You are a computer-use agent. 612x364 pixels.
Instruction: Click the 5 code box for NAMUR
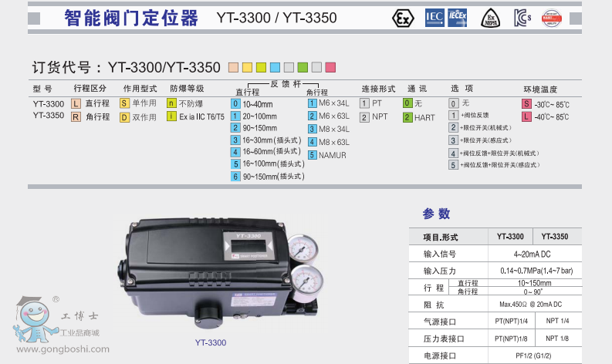coord(313,155)
